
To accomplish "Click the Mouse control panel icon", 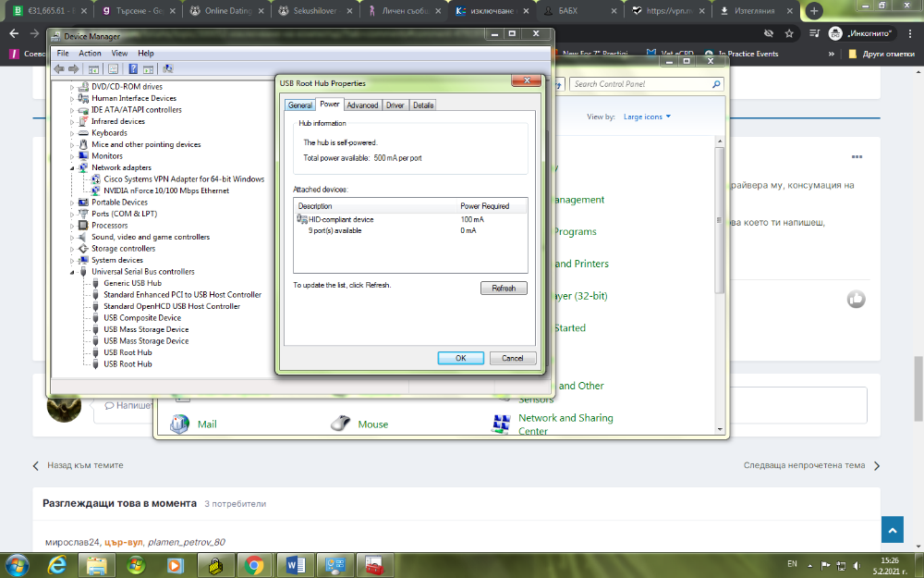I will 358,424.
